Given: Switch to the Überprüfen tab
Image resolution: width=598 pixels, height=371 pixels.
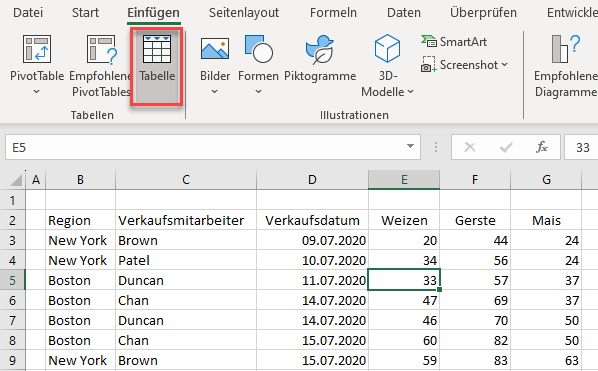Looking at the screenshot, I should pos(483,13).
